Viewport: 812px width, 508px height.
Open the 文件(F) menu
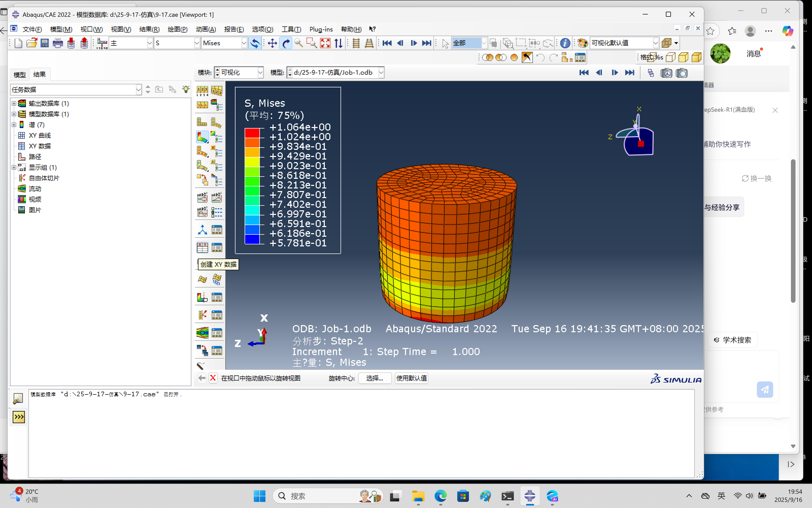pos(32,29)
